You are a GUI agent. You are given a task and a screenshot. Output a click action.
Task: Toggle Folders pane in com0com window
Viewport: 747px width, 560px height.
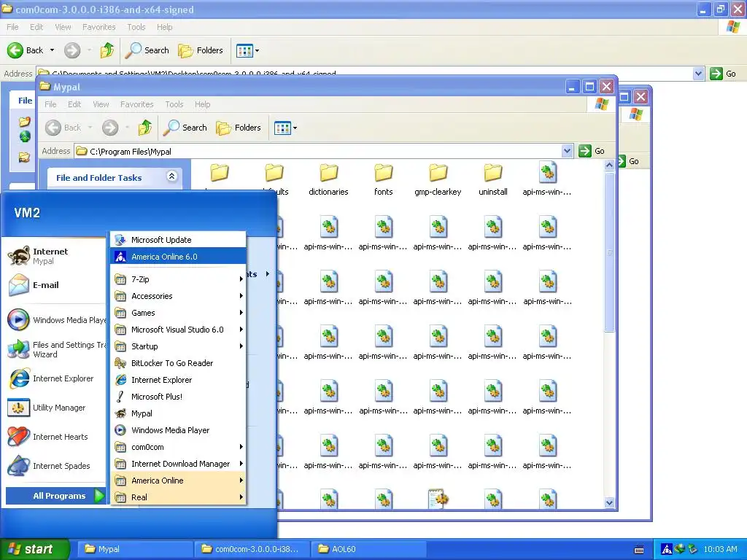(200, 50)
